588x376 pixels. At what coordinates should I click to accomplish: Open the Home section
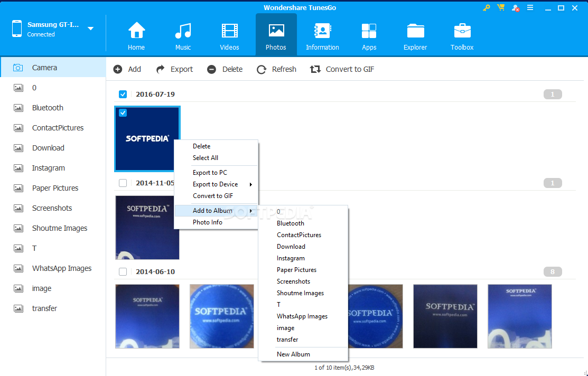click(136, 35)
